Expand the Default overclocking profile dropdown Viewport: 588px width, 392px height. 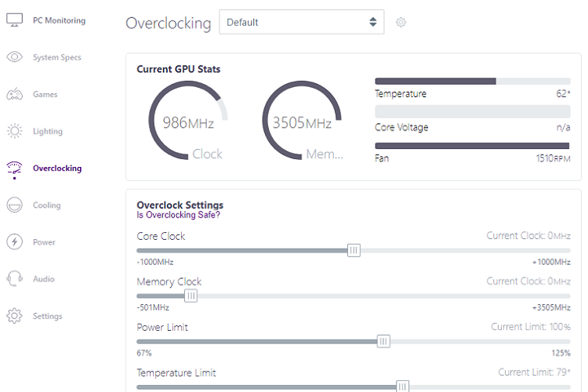pos(302,23)
